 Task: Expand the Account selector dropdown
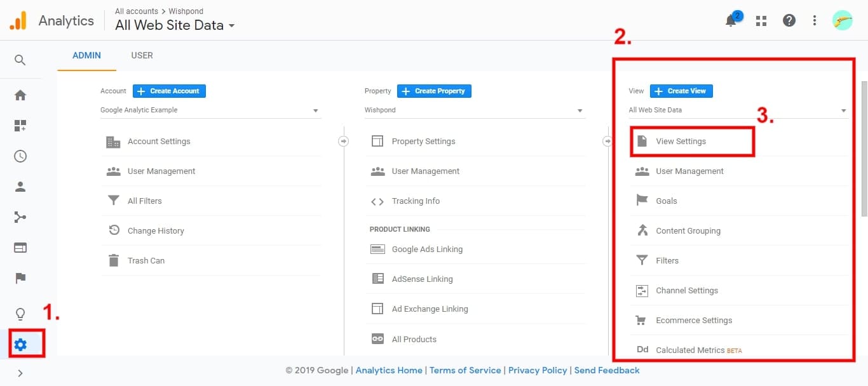click(210, 110)
